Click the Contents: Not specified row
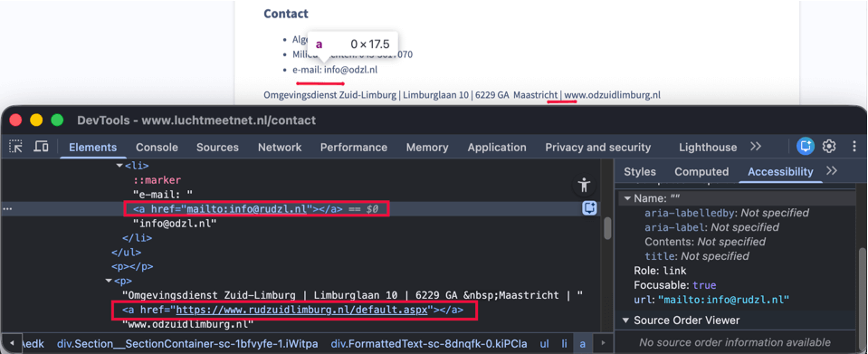The height and width of the screenshot is (354, 868). coord(705,242)
